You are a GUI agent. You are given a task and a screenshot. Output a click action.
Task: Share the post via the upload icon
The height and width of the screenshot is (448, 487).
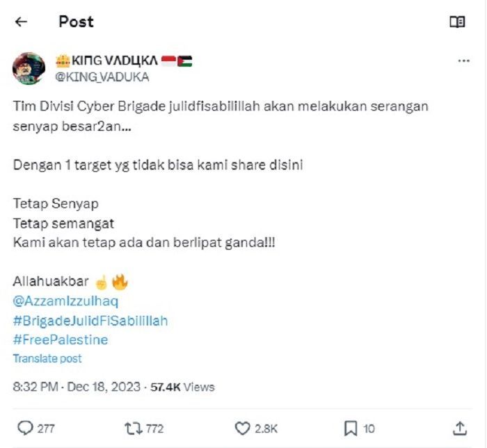[460, 429]
